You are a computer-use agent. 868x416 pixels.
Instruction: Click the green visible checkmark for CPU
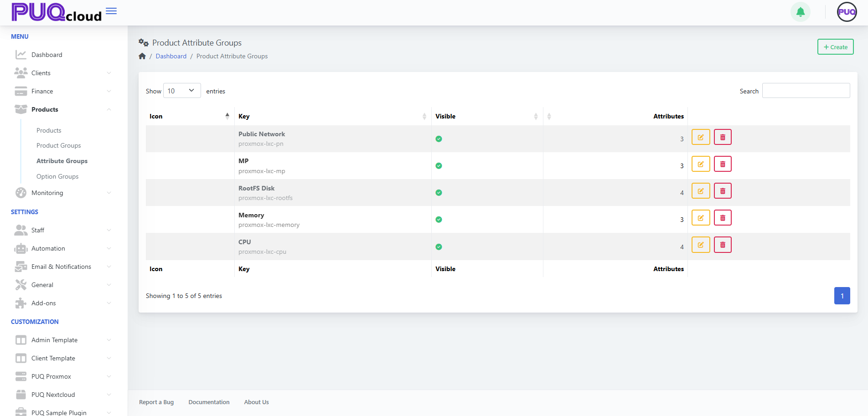tap(439, 247)
